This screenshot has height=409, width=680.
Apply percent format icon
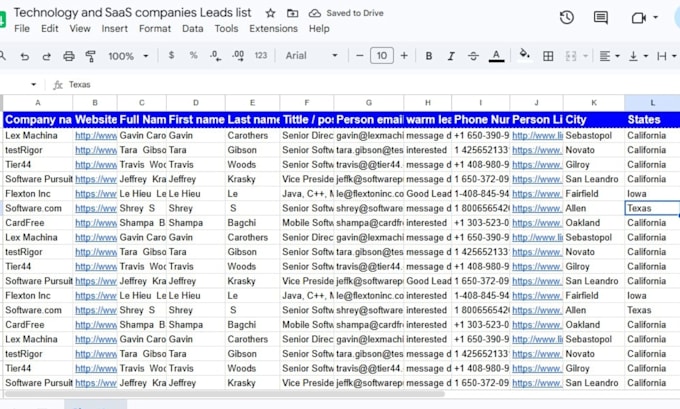(193, 56)
